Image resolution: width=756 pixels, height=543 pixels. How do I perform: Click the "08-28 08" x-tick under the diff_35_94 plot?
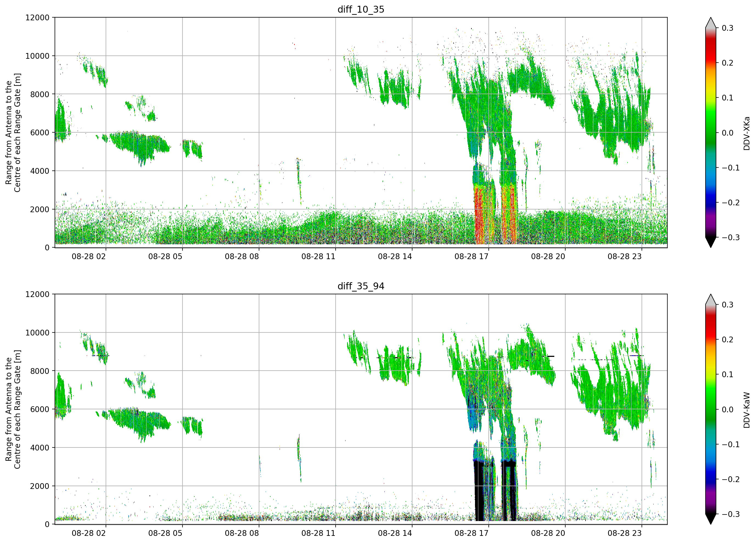(x=242, y=533)
